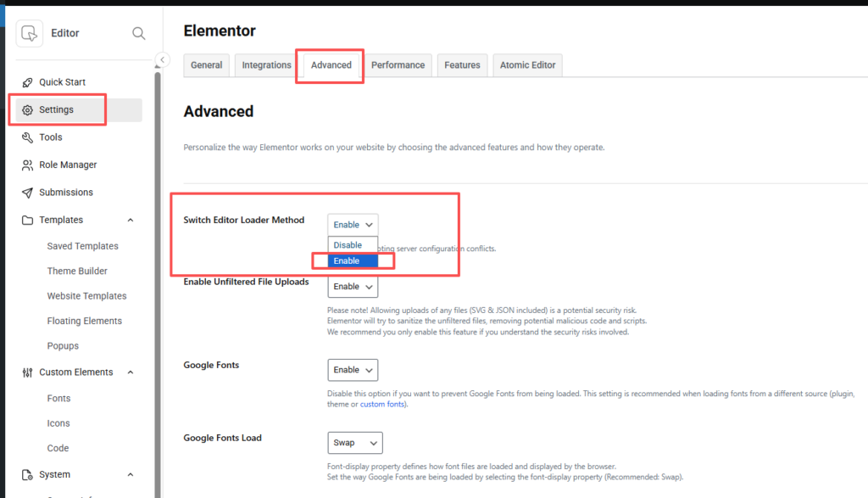Choose Disable in the open dropdown list

[x=353, y=245]
